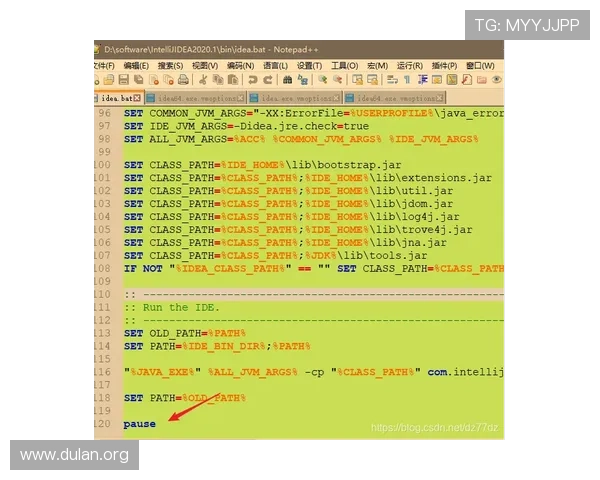600x480 pixels.
Task: Toggle the Word Wrap toolbar icon
Action: [392, 80]
